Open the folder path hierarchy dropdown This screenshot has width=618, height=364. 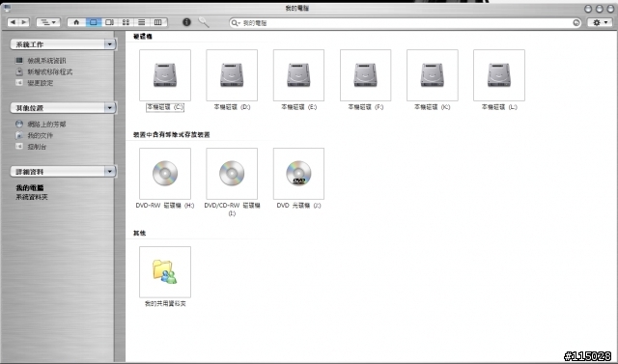point(48,22)
